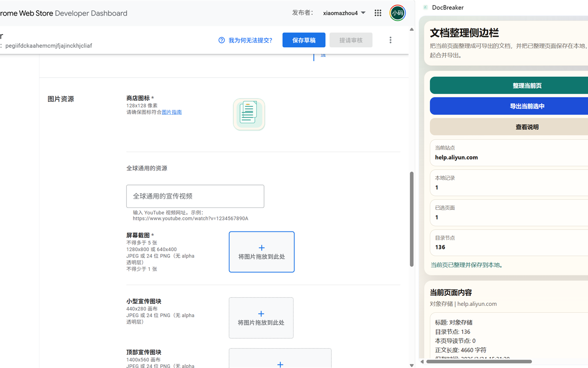The height and width of the screenshot is (368, 588).
Task: Click the 128x128 商店图标 thumbnail
Action: point(249,114)
